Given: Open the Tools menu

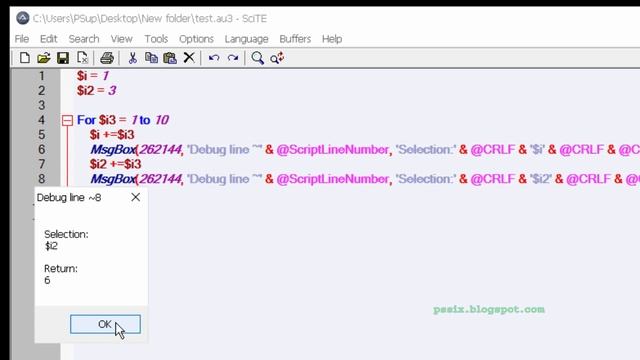Looking at the screenshot, I should [156, 39].
